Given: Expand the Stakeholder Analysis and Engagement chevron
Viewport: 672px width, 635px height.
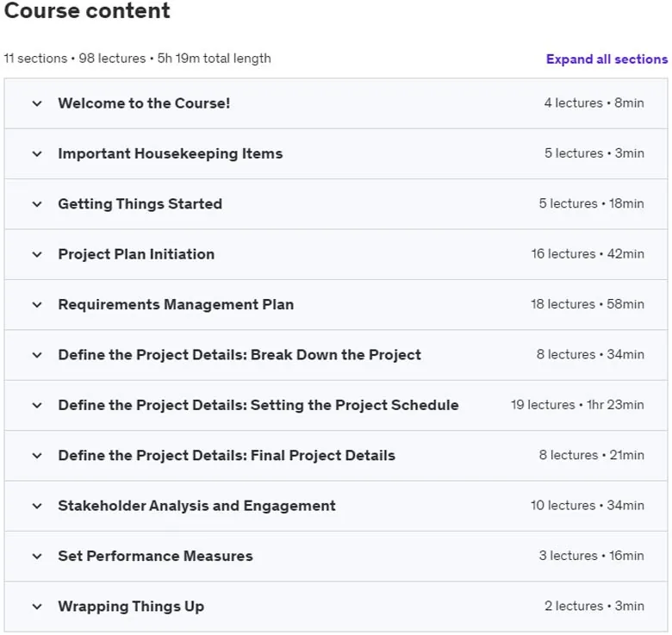Looking at the screenshot, I should tap(37, 506).
